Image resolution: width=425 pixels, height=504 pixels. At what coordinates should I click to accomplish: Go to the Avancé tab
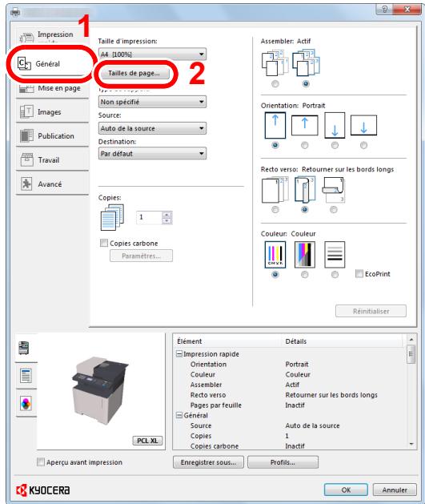(x=52, y=183)
